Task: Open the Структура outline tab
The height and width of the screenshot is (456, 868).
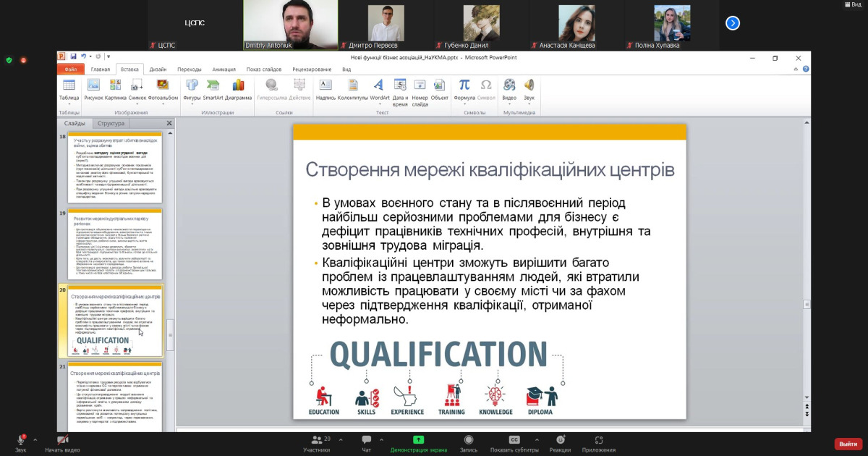Action: (x=111, y=123)
